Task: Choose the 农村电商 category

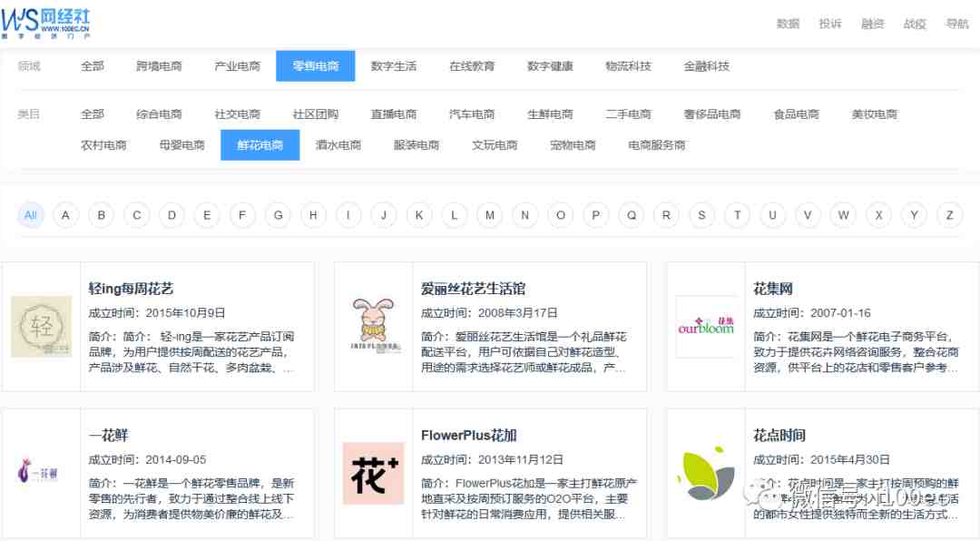Action: point(103,145)
